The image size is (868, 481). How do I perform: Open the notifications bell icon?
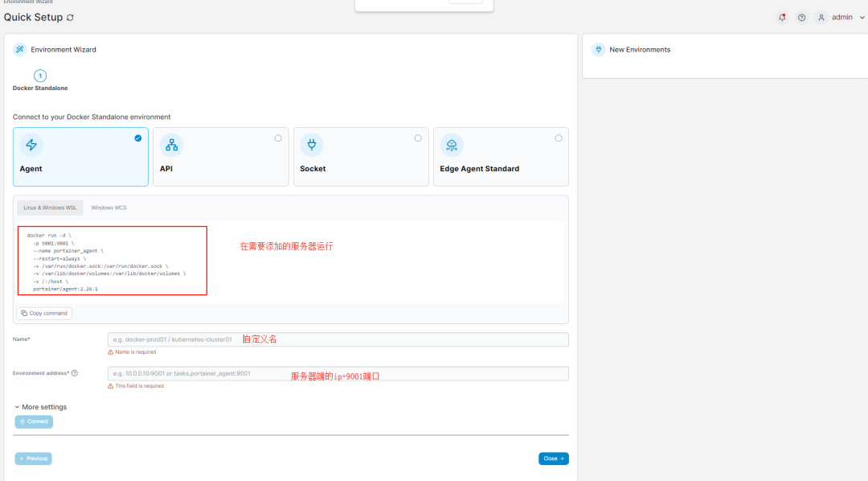pos(782,18)
